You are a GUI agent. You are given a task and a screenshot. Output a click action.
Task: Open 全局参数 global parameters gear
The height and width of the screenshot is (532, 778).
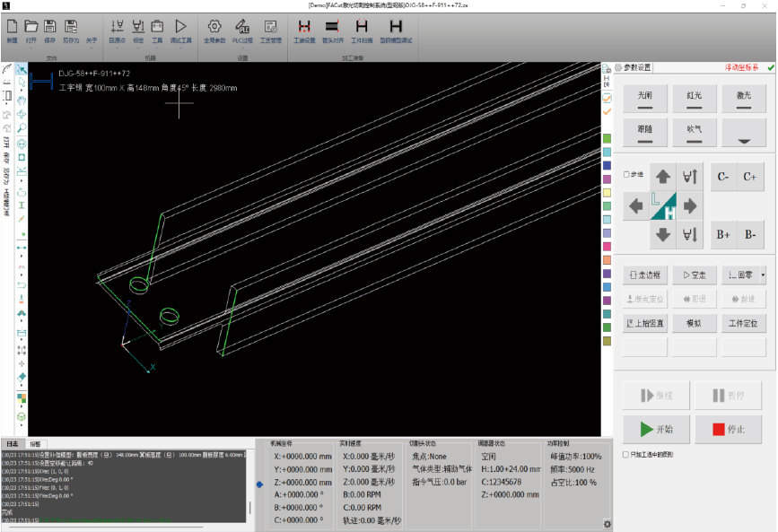point(214,26)
